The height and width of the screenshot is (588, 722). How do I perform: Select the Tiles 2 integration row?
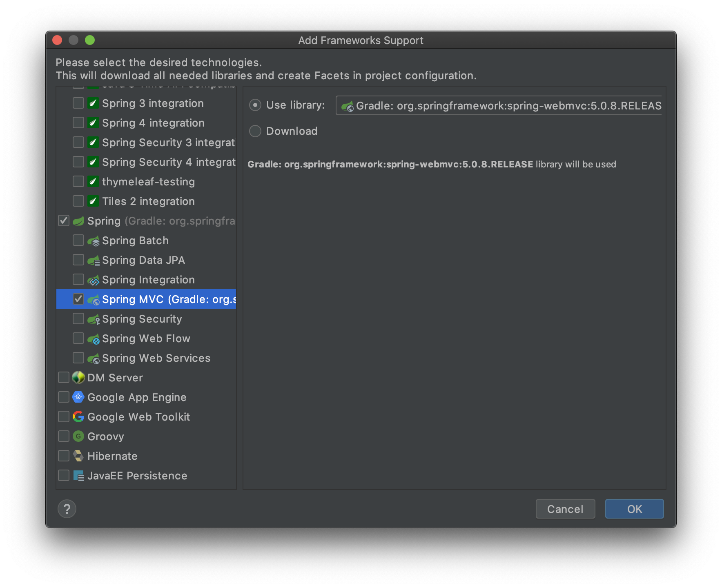click(x=146, y=201)
